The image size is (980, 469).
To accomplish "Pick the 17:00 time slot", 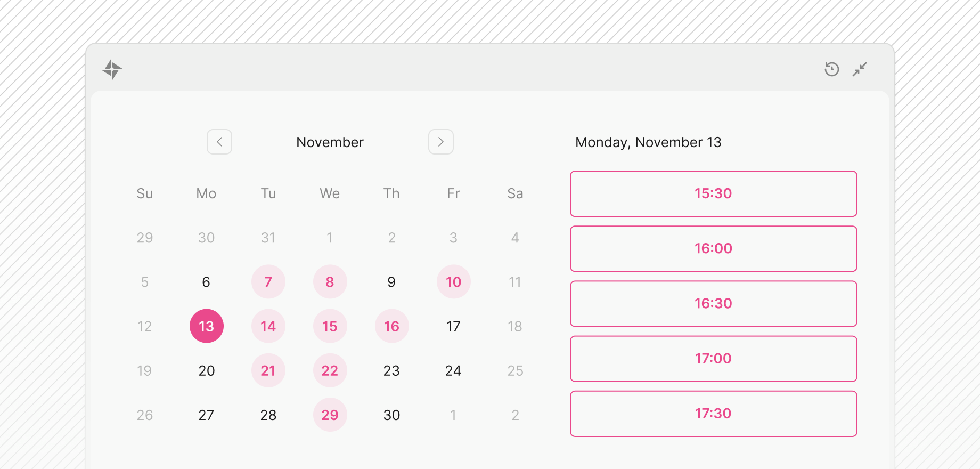I will coord(713,358).
